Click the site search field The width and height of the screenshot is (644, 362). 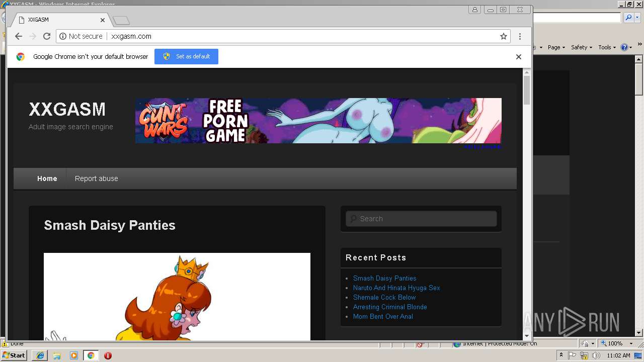(421, 219)
